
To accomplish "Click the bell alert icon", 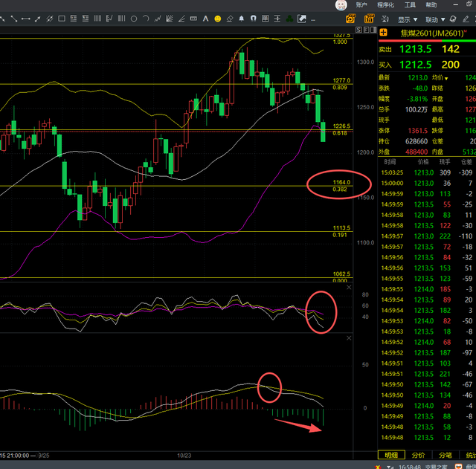I will (x=241, y=19).
